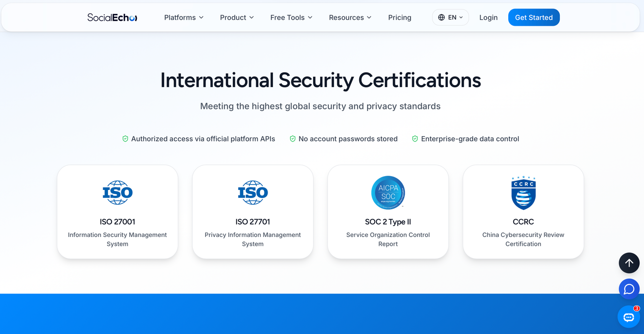The height and width of the screenshot is (334, 644).
Task: Click the International Security Certifications heading
Action: (x=321, y=80)
